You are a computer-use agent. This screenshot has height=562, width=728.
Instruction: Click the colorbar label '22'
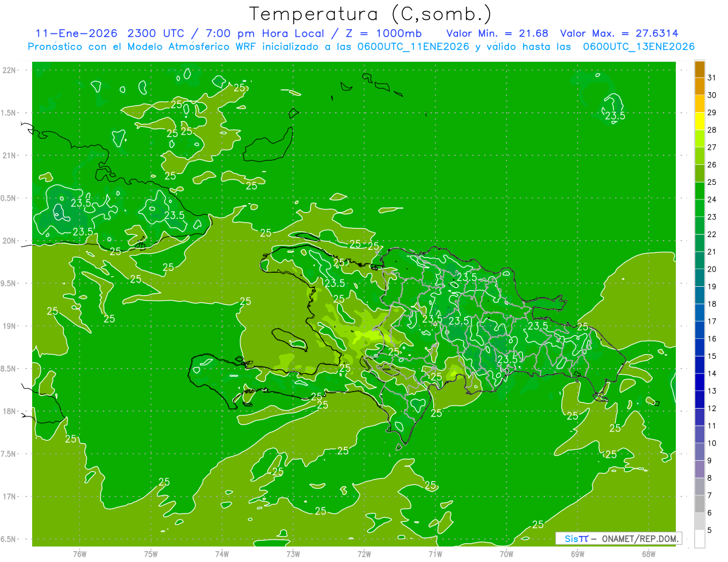[x=712, y=234]
